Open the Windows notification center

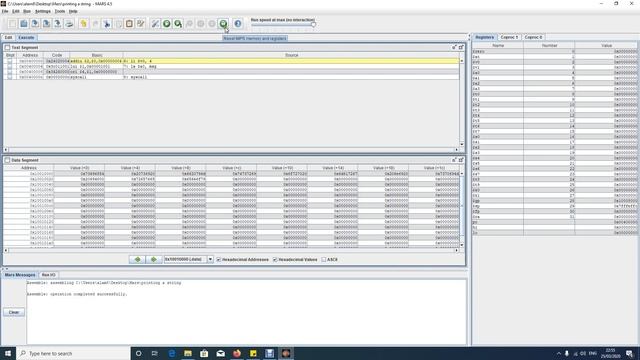point(629,353)
